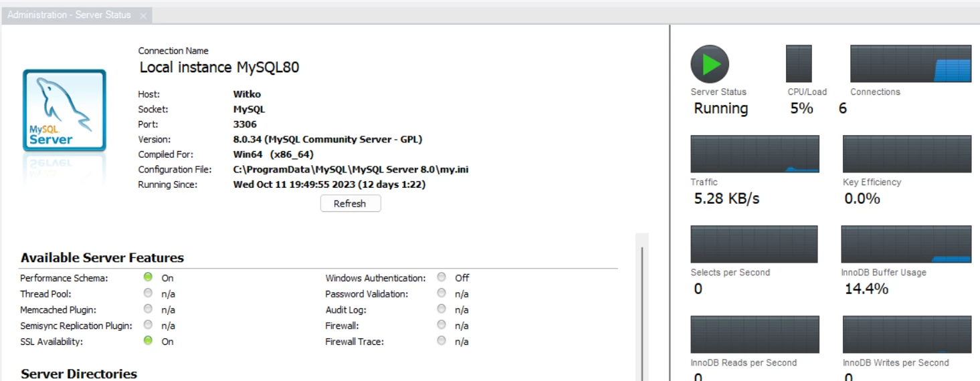The width and height of the screenshot is (980, 381).
Task: Click the InnoDB Writes per Second graph
Action: (907, 334)
